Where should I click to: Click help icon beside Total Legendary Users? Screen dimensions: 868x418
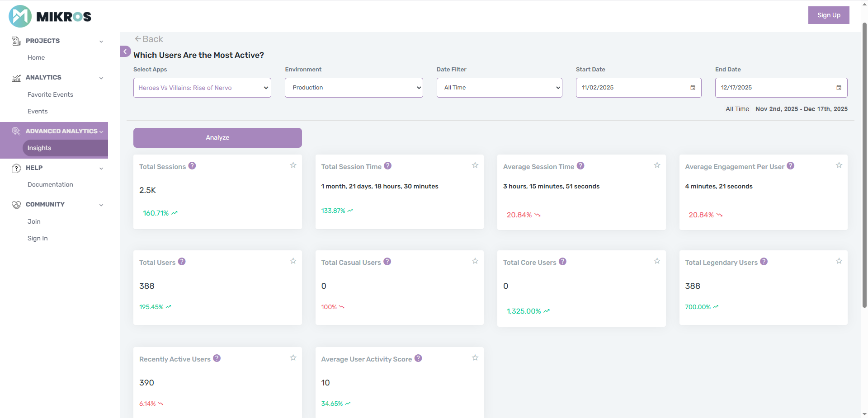point(764,262)
